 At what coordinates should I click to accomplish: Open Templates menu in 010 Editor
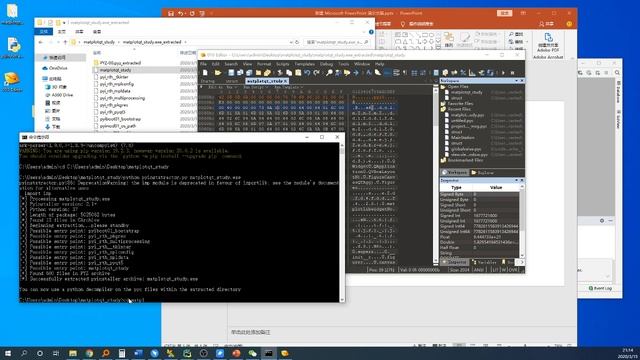(x=304, y=64)
